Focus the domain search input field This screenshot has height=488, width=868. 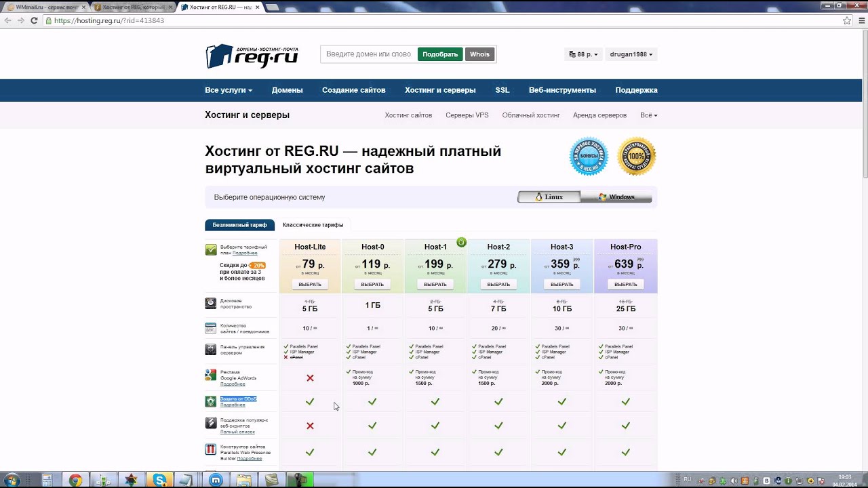coord(368,54)
